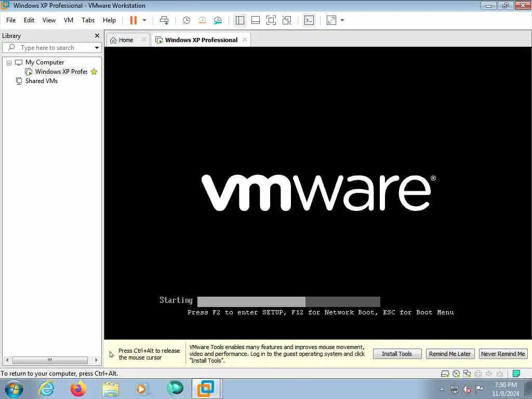Enter full screen mode icon
The image size is (532, 399).
coord(271,20)
